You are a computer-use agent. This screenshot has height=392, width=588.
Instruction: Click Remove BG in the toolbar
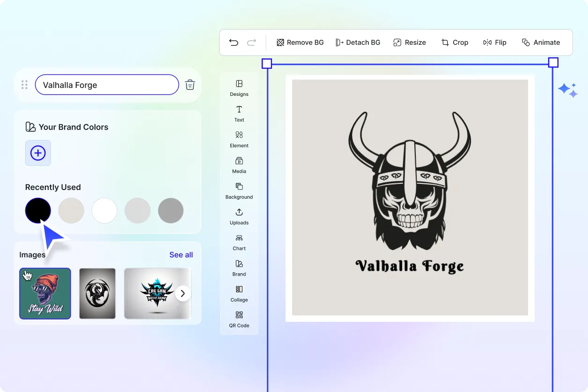[x=300, y=43]
